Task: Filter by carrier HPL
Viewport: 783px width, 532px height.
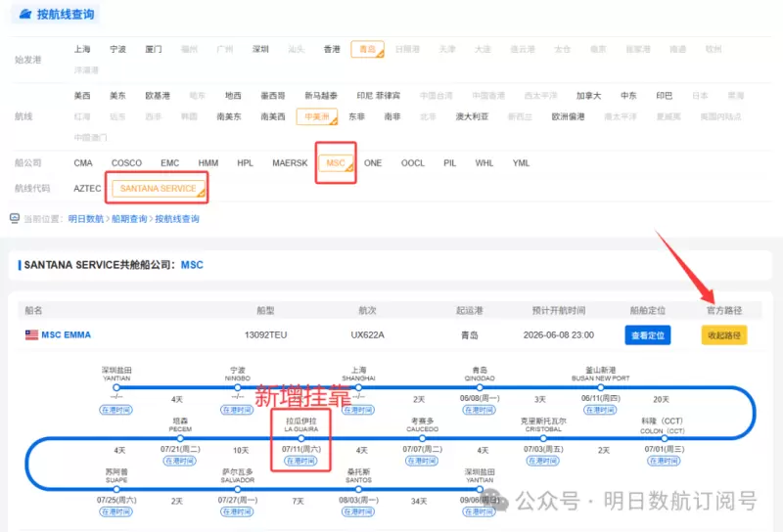Action: 246,162
